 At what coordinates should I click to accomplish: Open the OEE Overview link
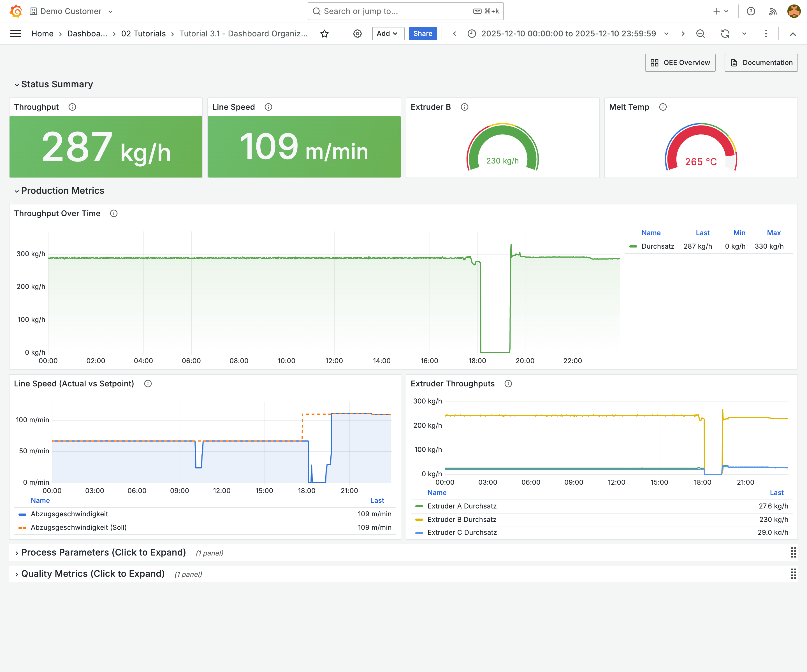pyautogui.click(x=680, y=63)
